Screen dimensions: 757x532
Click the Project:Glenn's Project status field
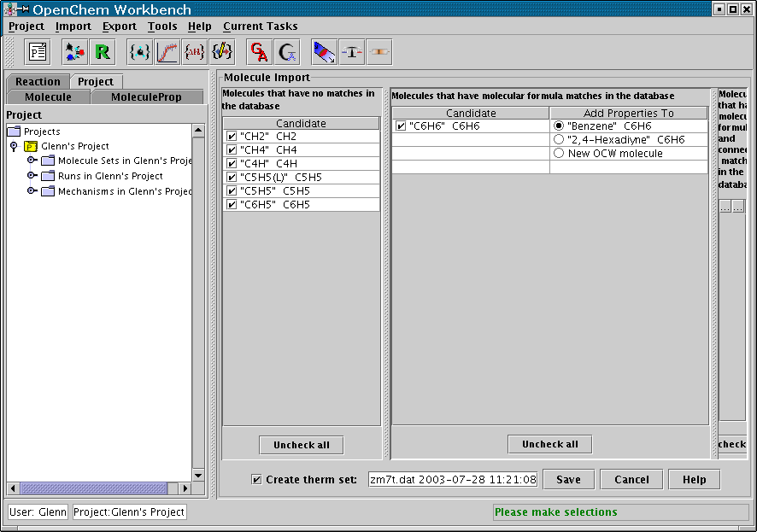tap(129, 512)
